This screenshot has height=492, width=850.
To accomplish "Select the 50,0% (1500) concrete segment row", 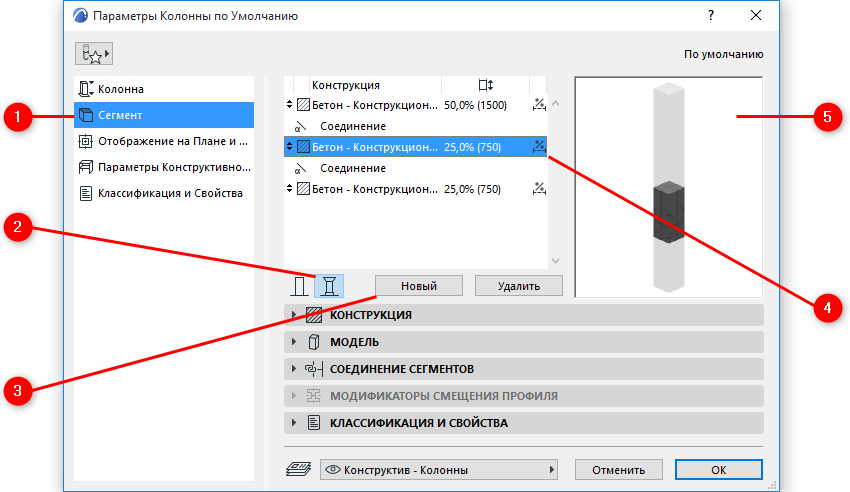I will click(415, 105).
